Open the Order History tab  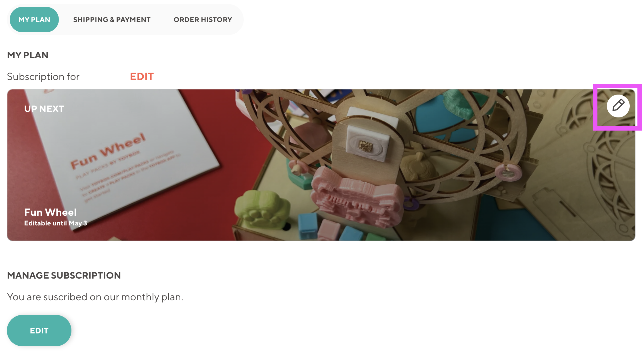(203, 20)
